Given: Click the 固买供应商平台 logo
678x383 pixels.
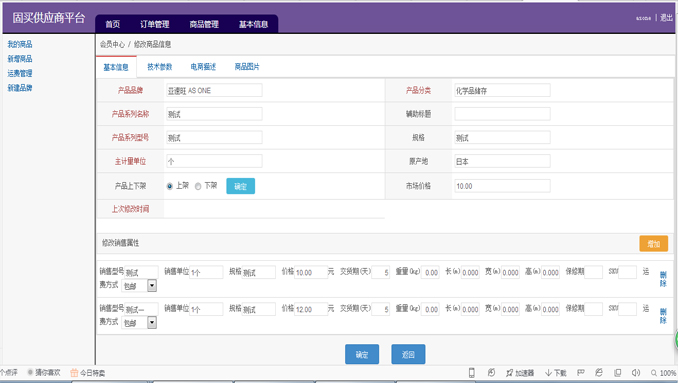Looking at the screenshot, I should [48, 18].
